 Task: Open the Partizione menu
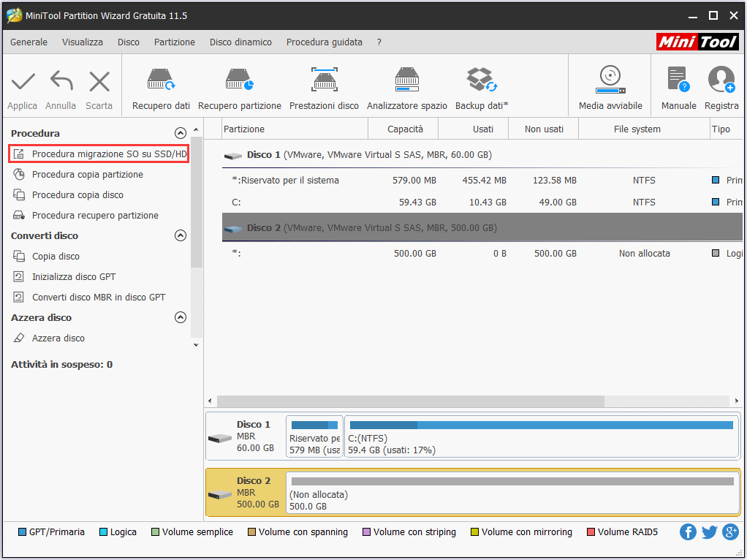click(x=174, y=42)
